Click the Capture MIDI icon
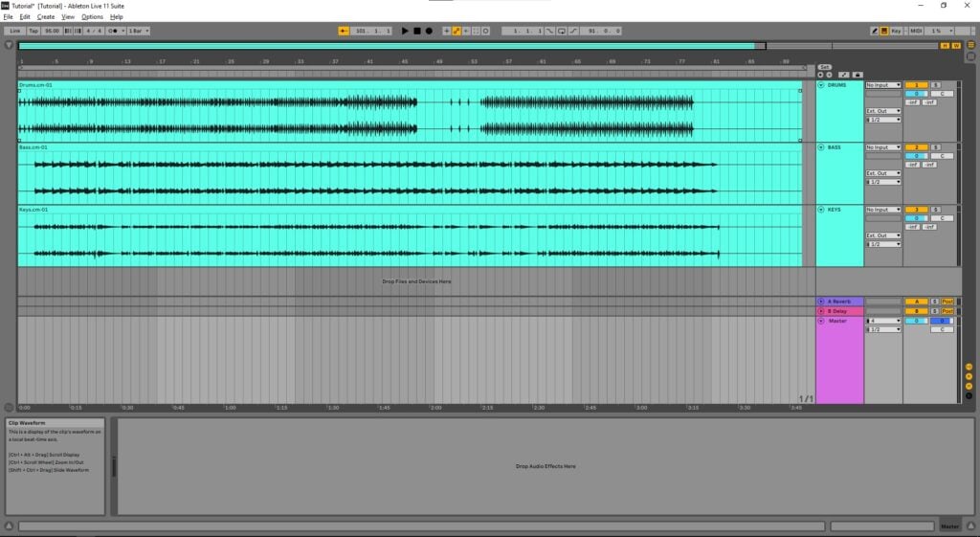Viewport: 980px width, 537px height. [476, 31]
